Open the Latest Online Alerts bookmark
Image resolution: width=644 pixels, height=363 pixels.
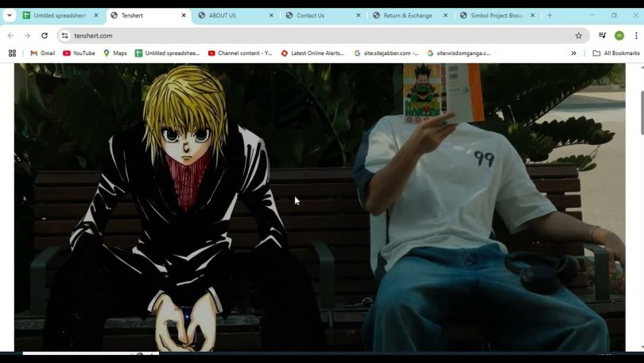312,53
